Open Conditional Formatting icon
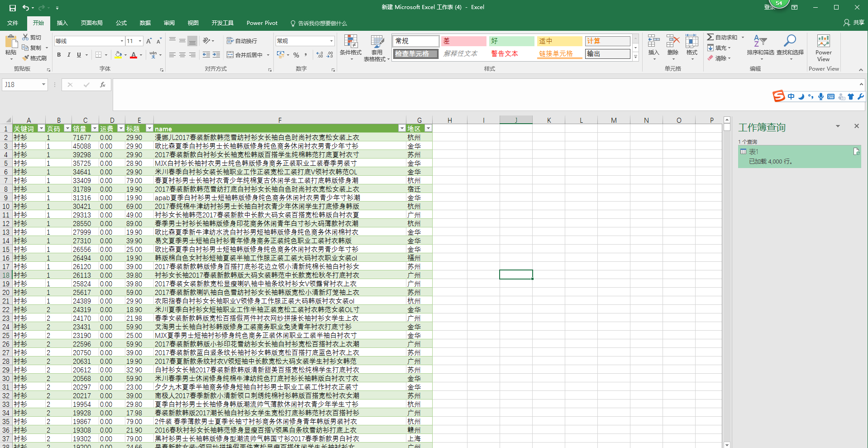 point(351,41)
